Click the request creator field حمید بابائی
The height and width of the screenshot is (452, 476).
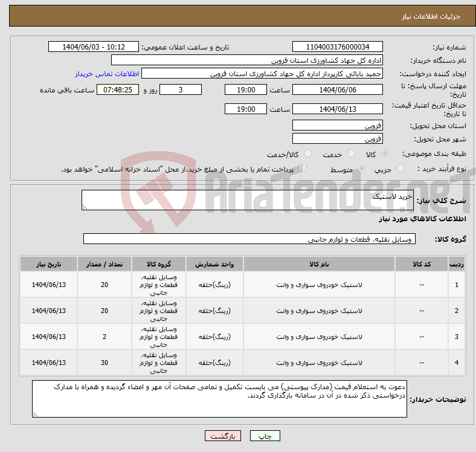[x=262, y=74]
